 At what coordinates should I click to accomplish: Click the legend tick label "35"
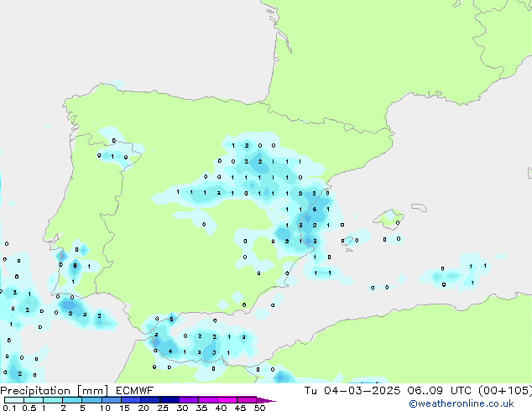[x=201, y=408]
